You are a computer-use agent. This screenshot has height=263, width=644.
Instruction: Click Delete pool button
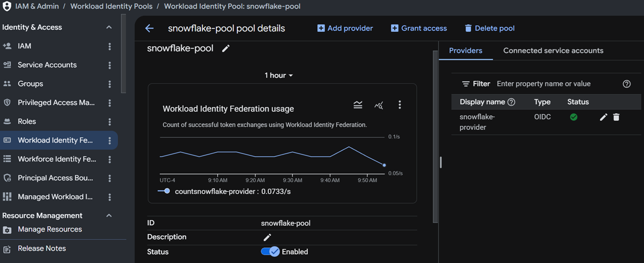490,28
